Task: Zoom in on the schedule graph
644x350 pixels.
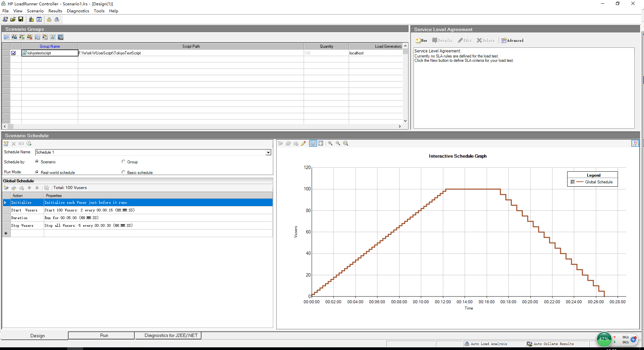Action: pyautogui.click(x=330, y=143)
